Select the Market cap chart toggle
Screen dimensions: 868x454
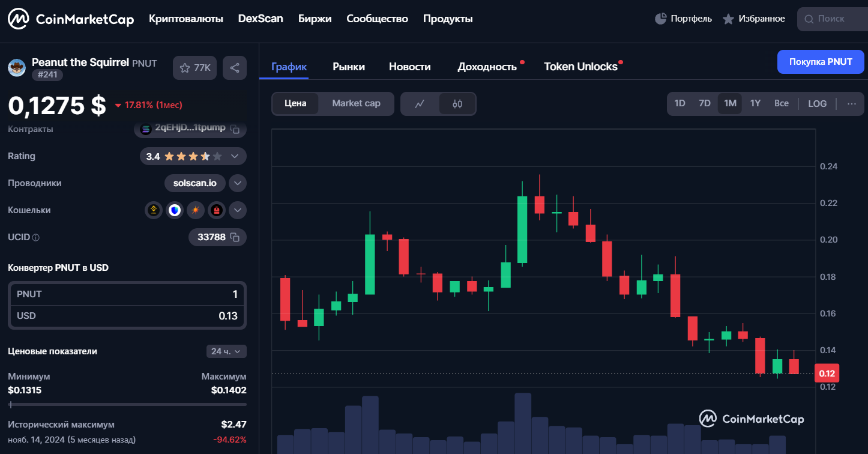pos(356,103)
